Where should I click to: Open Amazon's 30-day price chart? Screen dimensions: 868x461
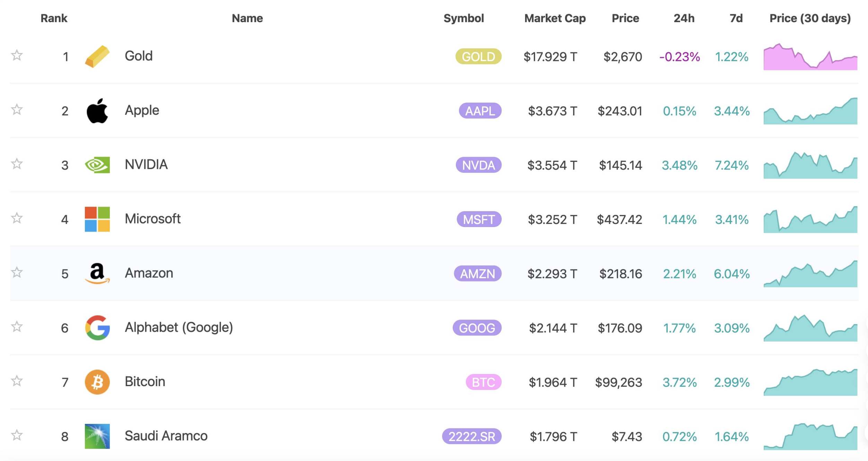(x=810, y=274)
